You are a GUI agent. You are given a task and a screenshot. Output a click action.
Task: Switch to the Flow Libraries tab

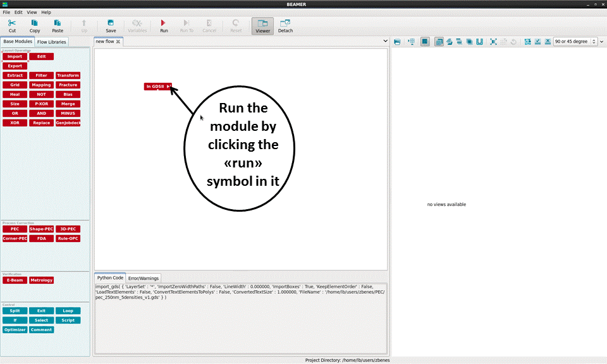[52, 42]
